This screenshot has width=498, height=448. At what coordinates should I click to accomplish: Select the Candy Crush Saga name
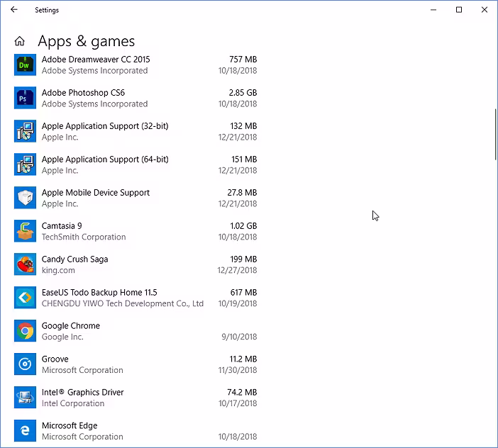74,259
